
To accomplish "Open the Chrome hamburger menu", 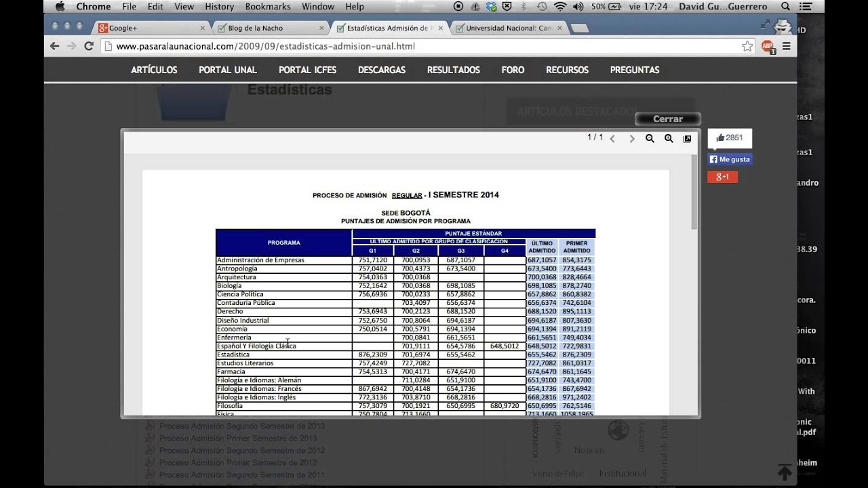I will (x=787, y=46).
